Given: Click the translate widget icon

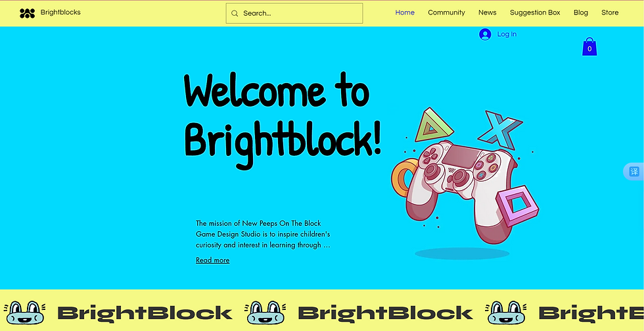Looking at the screenshot, I should click(635, 172).
